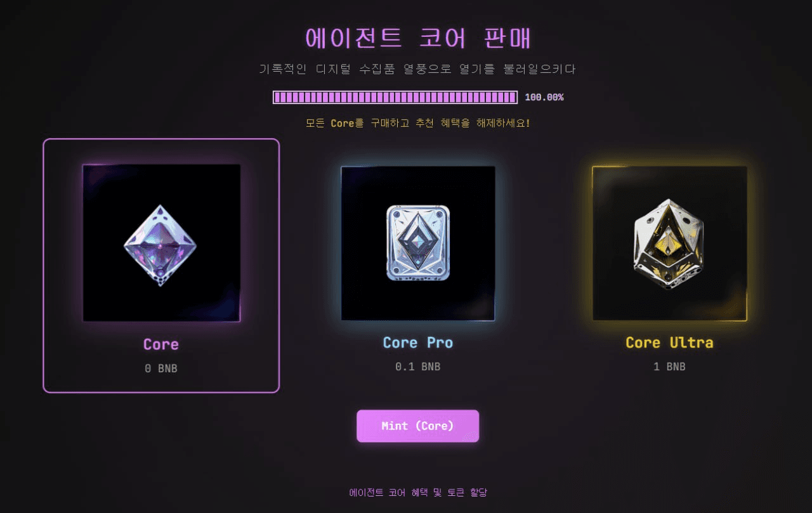Viewport: 812px width, 513px height.
Task: Select the Core card with purple border
Action: tap(161, 266)
